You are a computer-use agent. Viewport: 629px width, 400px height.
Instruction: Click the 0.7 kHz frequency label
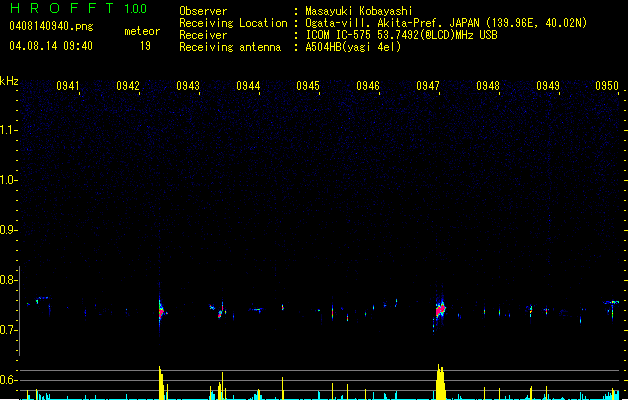point(8,330)
